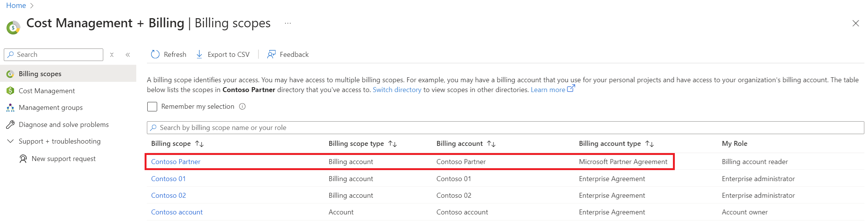
Task: Collapse the sidebar with double-chevron icon
Action: 128,55
